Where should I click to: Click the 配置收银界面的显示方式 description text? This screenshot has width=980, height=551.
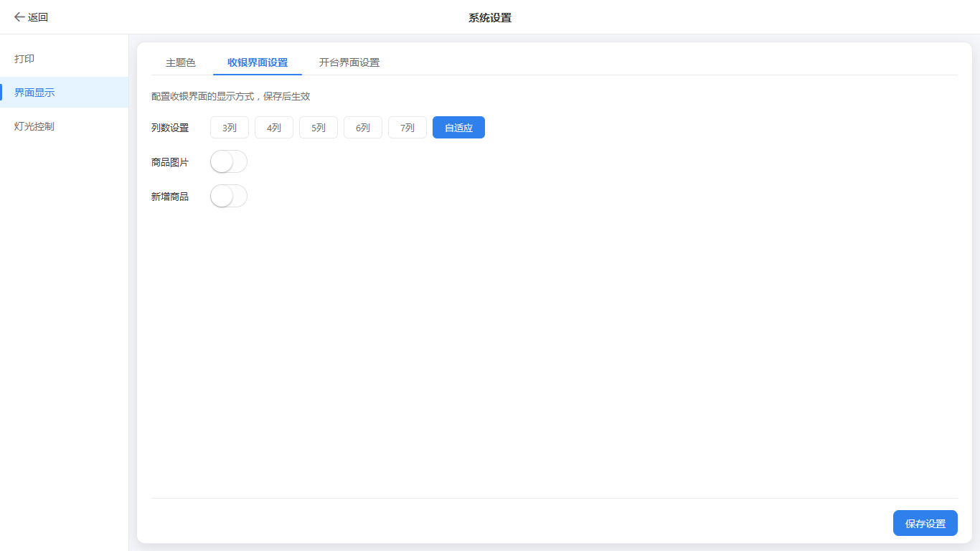coord(231,96)
